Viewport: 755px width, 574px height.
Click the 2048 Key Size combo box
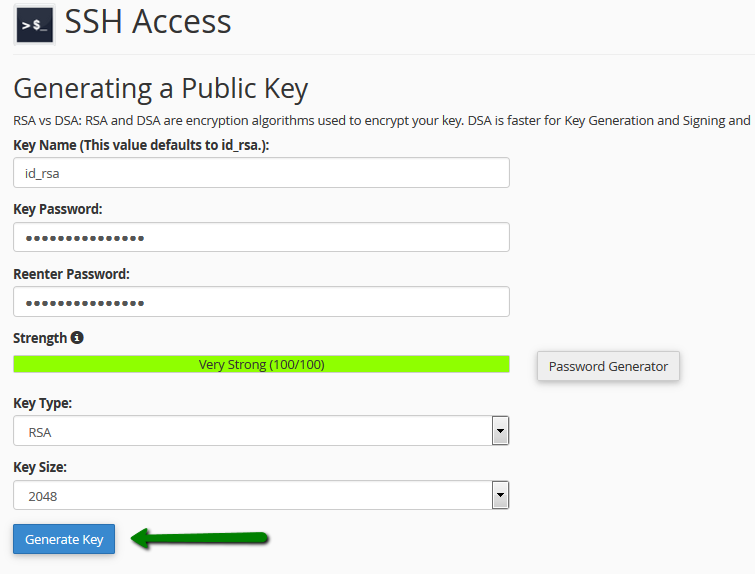coord(261,495)
